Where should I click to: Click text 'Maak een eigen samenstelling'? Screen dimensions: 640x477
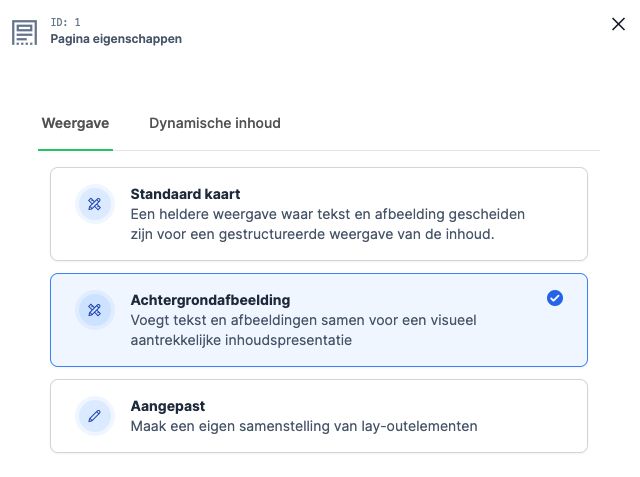click(x=304, y=426)
